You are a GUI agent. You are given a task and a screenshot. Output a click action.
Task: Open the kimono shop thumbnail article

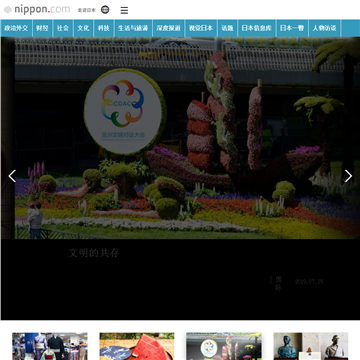click(50, 346)
